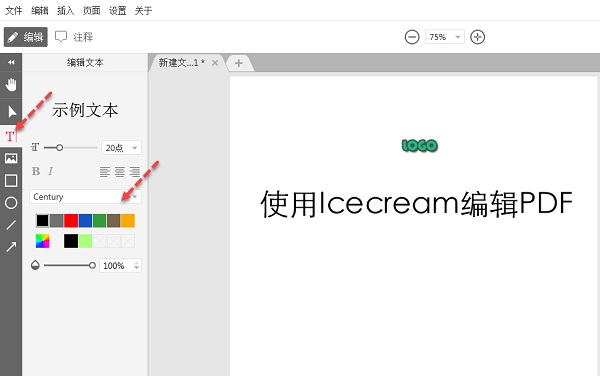600x376 pixels.
Task: Click the font size slider handle
Action: coord(59,147)
